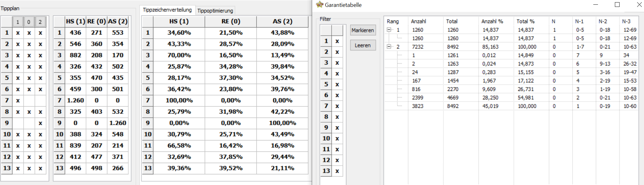Toggle the filter x mark for row 1

(337, 41)
